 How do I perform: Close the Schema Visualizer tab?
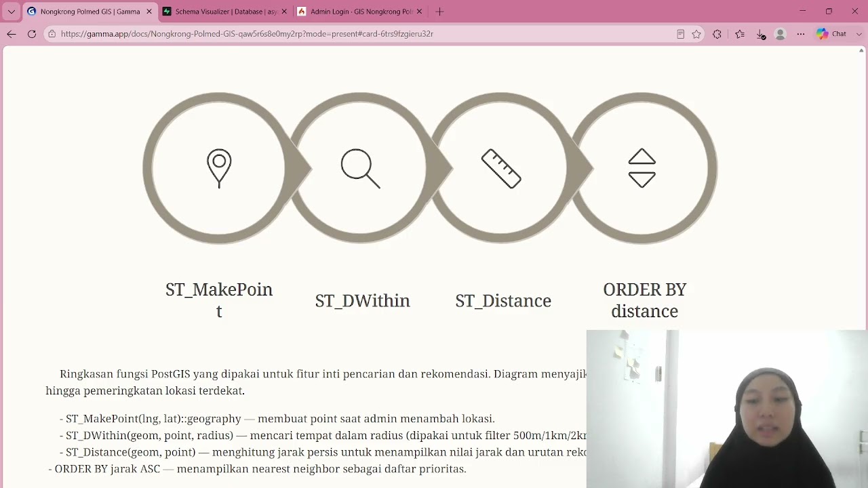[284, 12]
